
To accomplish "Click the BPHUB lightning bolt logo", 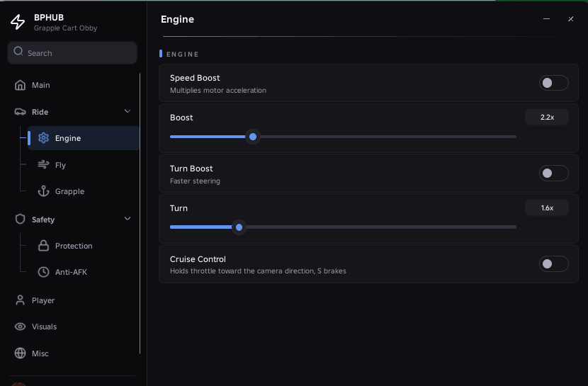I will pyautogui.click(x=18, y=22).
